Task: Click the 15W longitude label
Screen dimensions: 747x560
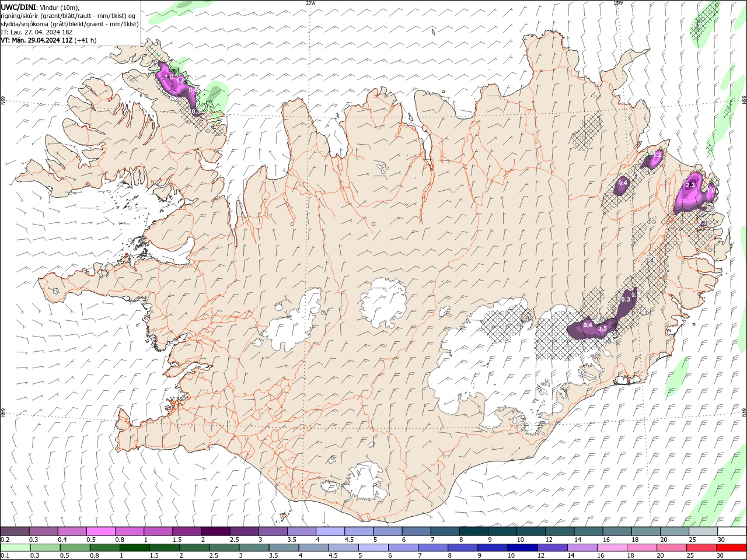Action: [618, 3]
